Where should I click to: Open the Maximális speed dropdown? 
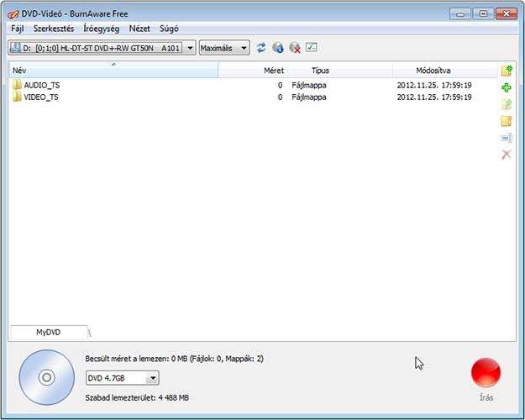(x=224, y=48)
